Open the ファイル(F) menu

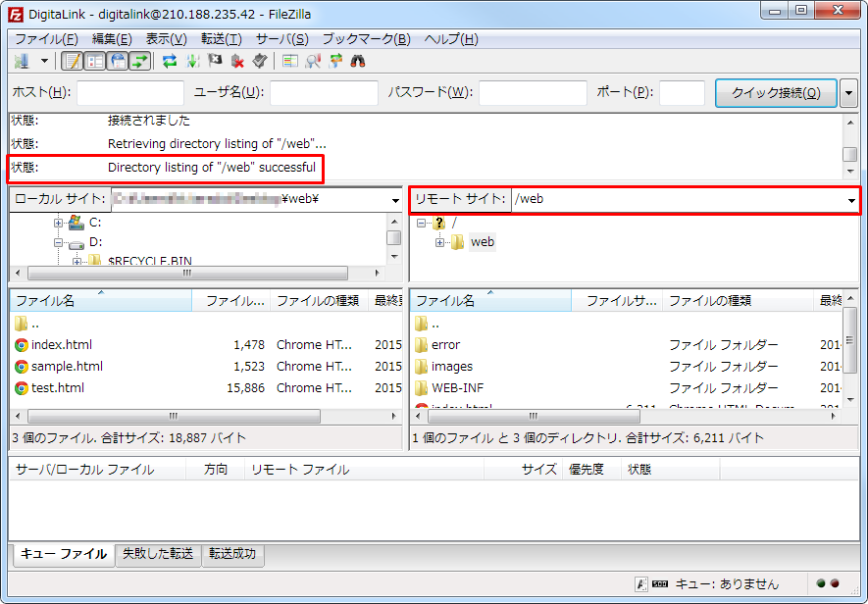click(x=46, y=39)
